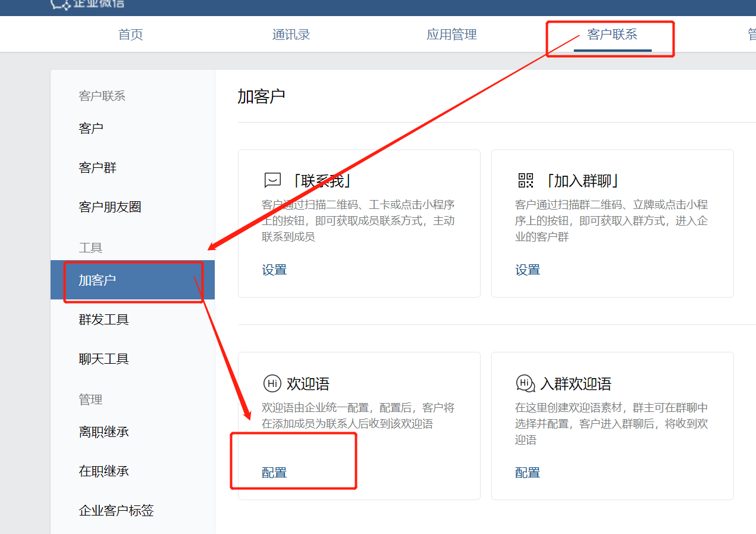Click the 联系我 card description text
The width and height of the screenshot is (756, 534).
[x=358, y=221]
